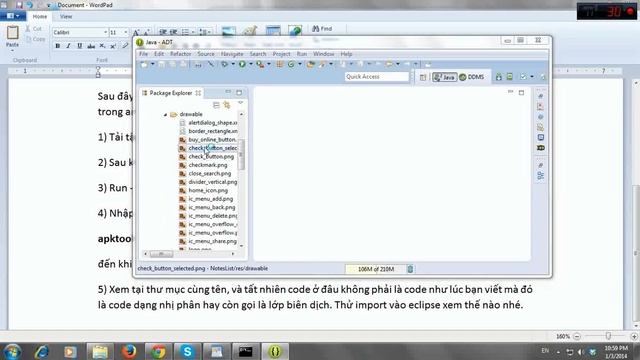Click the WordPad zoom slider handle
This screenshot has width=640, height=360.
pos(608,336)
